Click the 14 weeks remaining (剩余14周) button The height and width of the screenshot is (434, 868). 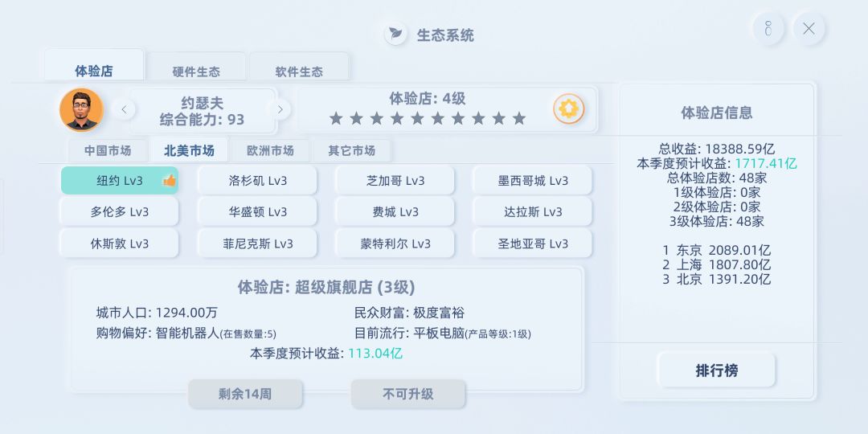(x=245, y=394)
